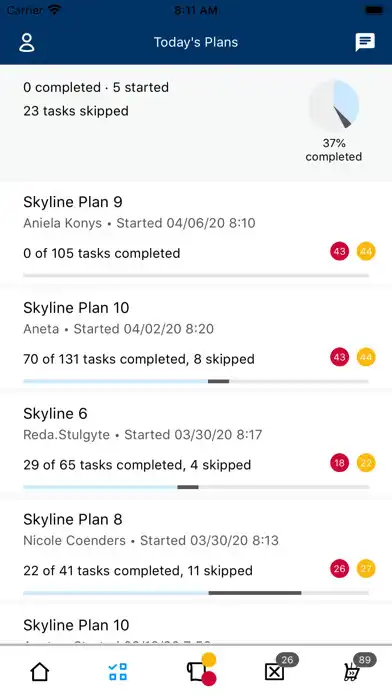The height and width of the screenshot is (696, 392).
Task: Tap yellow badge 44 on Skyline Plan 9
Action: pyautogui.click(x=366, y=252)
